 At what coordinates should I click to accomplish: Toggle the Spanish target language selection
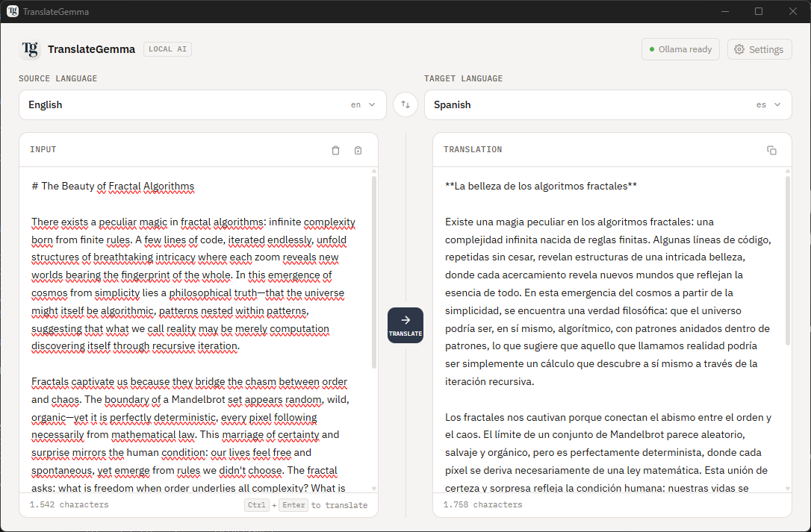(x=608, y=104)
